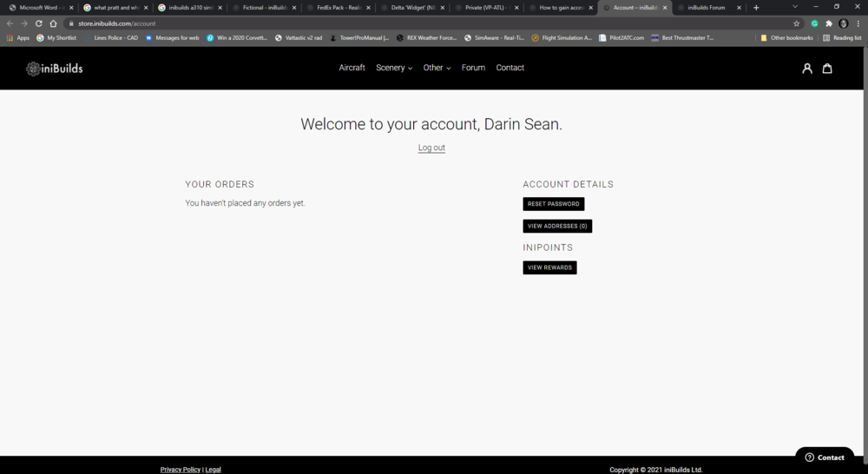Open the browser extensions puzzle icon
This screenshot has width=868, height=474.
(x=829, y=23)
